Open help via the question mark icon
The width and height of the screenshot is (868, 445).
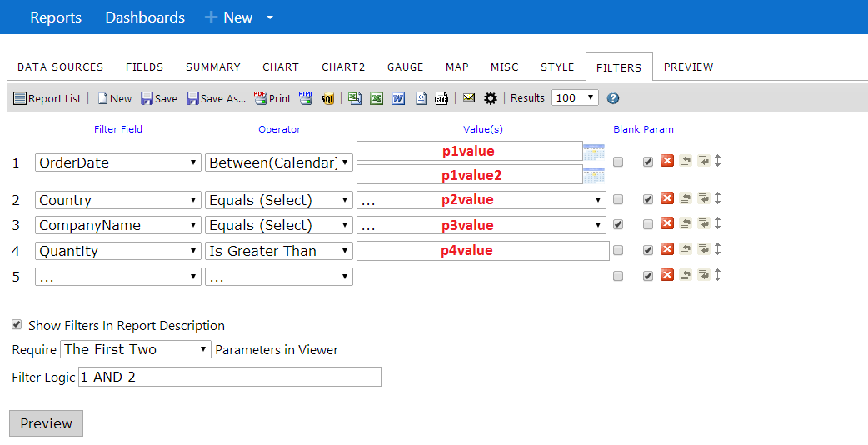(613, 98)
